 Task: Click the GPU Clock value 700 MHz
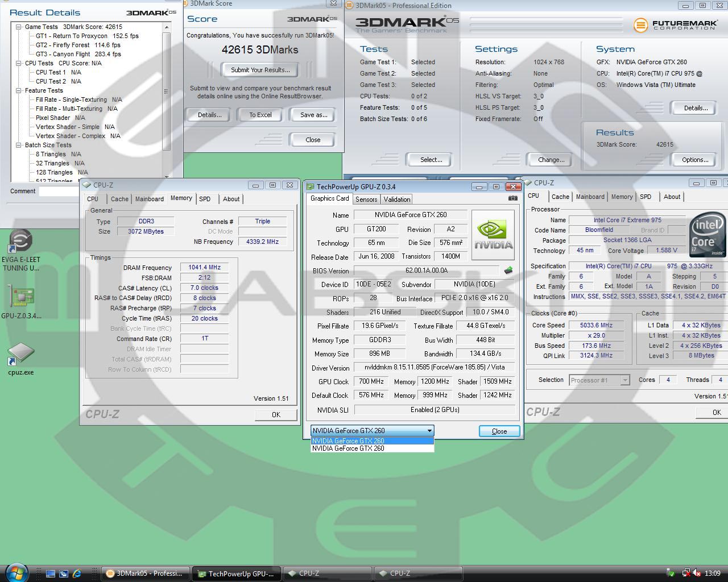click(371, 381)
